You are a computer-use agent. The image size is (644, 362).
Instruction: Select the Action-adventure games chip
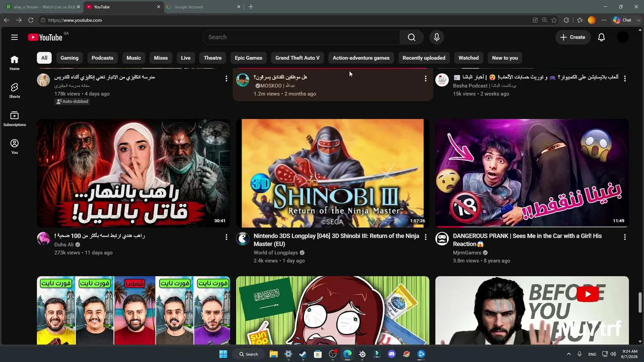[x=361, y=58]
